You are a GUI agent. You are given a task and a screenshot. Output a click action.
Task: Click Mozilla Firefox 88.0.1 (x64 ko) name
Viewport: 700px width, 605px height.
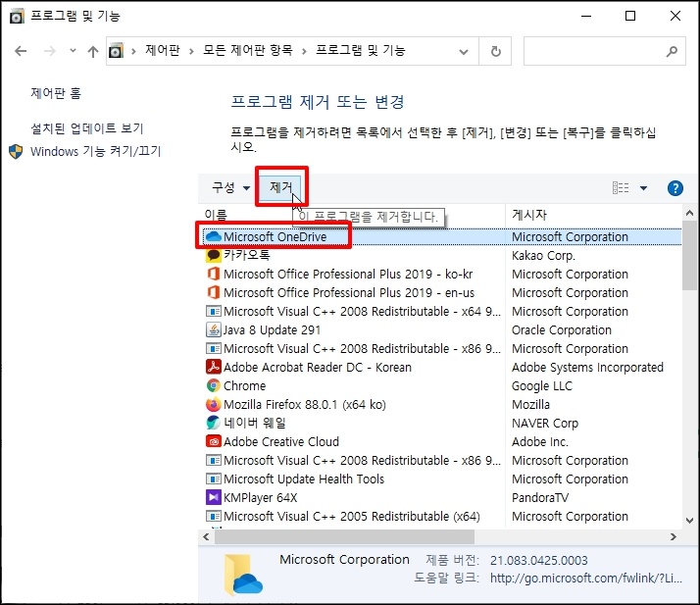305,405
